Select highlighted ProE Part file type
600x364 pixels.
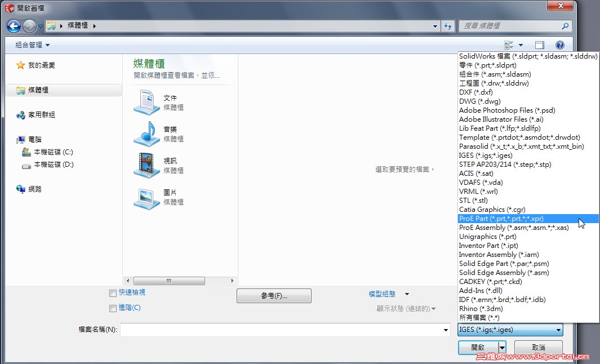click(x=528, y=219)
